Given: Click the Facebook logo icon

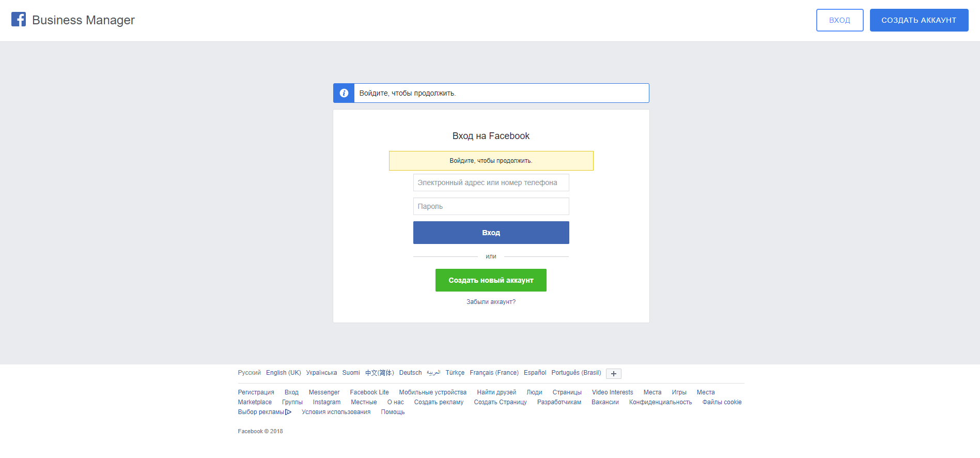Looking at the screenshot, I should 19,19.
